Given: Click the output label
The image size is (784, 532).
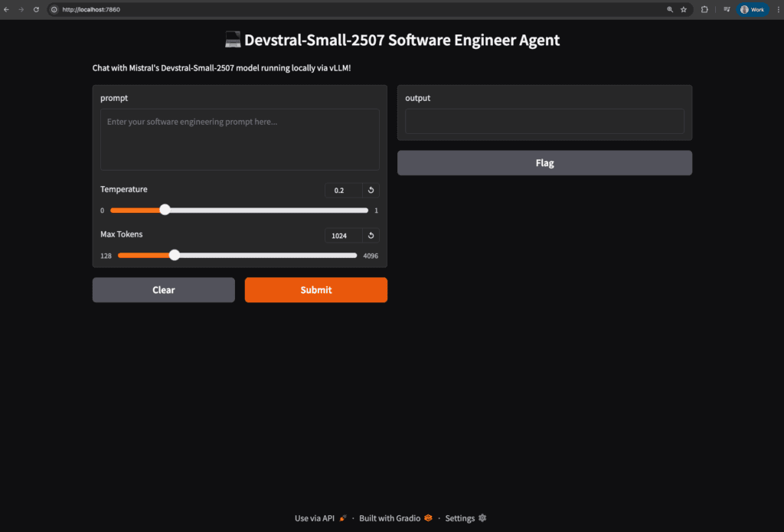Looking at the screenshot, I should (417, 98).
